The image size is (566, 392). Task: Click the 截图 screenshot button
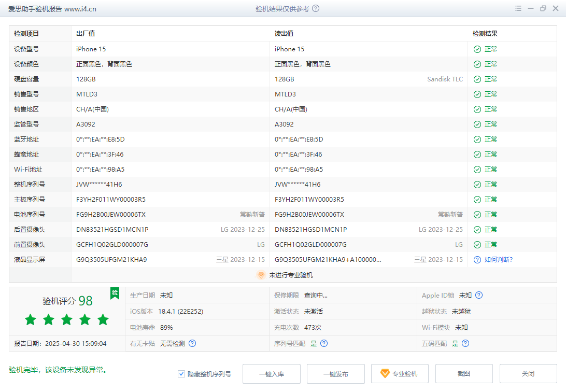(464, 373)
